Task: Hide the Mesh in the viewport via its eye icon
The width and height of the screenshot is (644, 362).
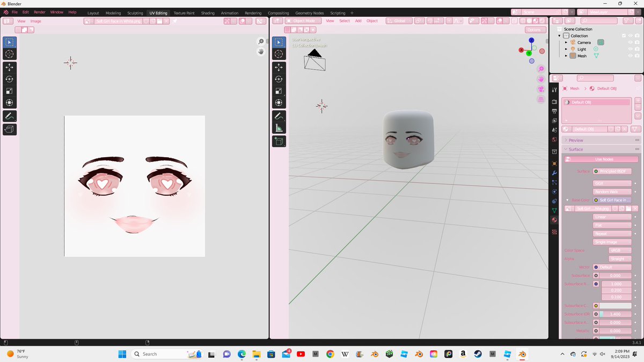Action: [631, 55]
